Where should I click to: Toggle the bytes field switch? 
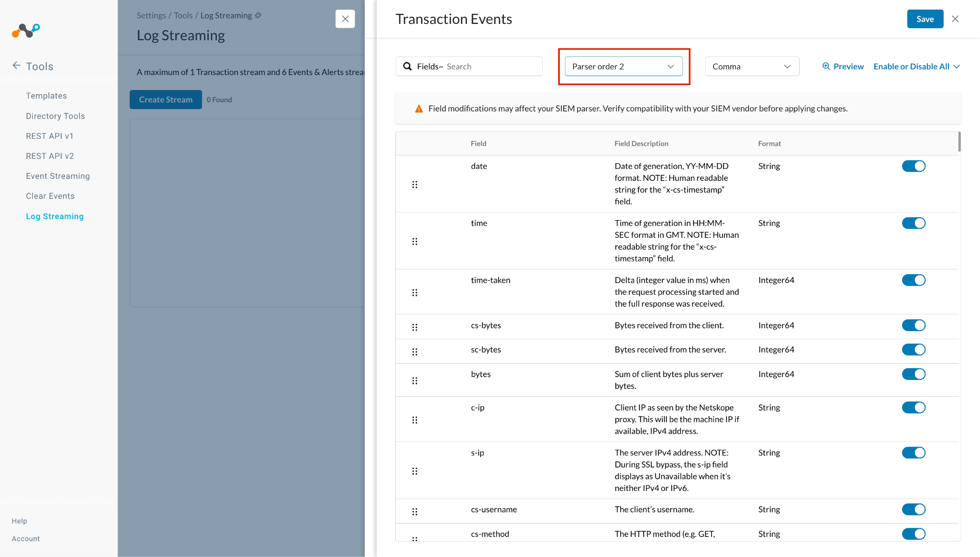coord(913,374)
